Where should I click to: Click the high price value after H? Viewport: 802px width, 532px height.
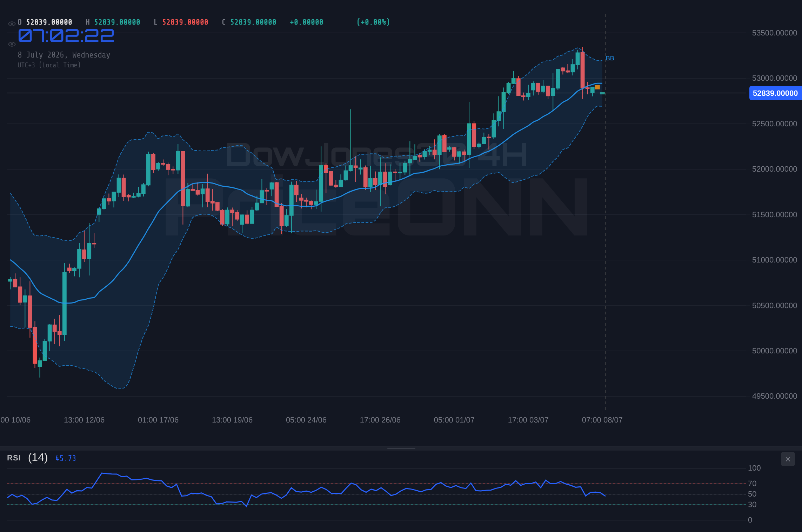click(117, 22)
